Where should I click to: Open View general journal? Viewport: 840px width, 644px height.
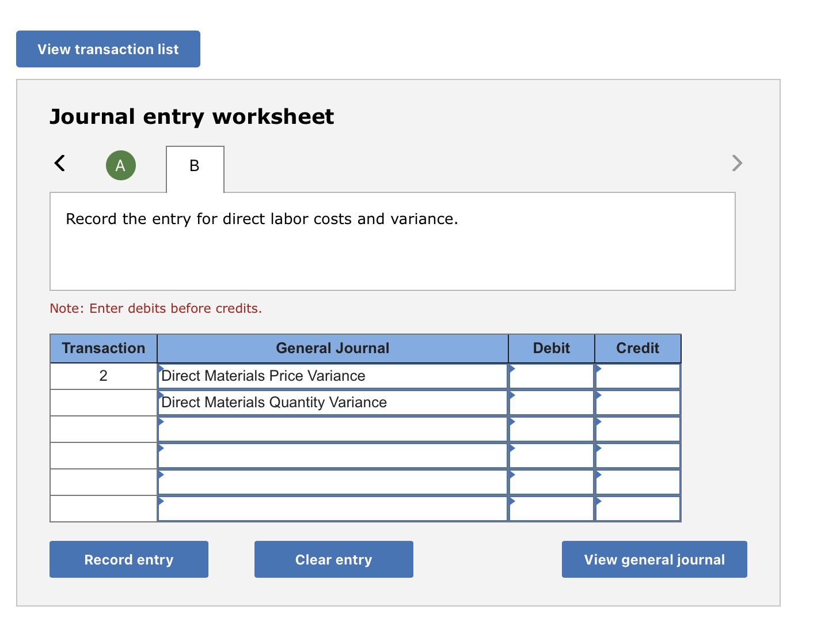[x=655, y=559]
